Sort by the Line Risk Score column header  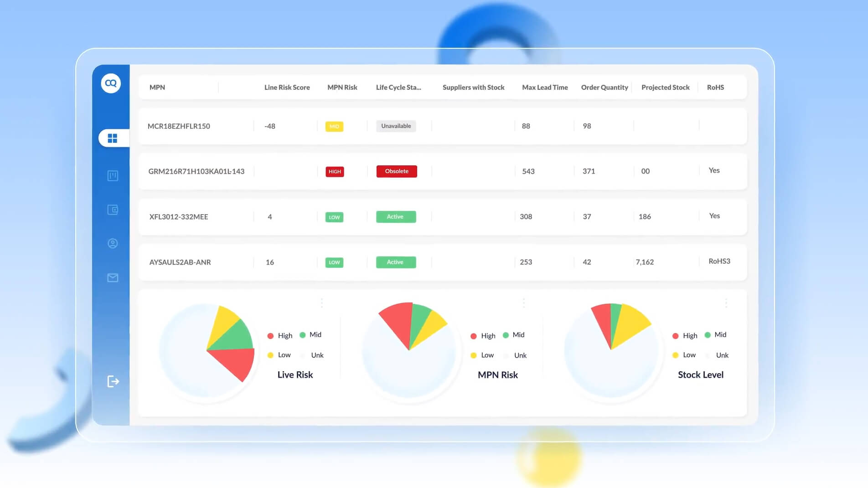tap(287, 87)
